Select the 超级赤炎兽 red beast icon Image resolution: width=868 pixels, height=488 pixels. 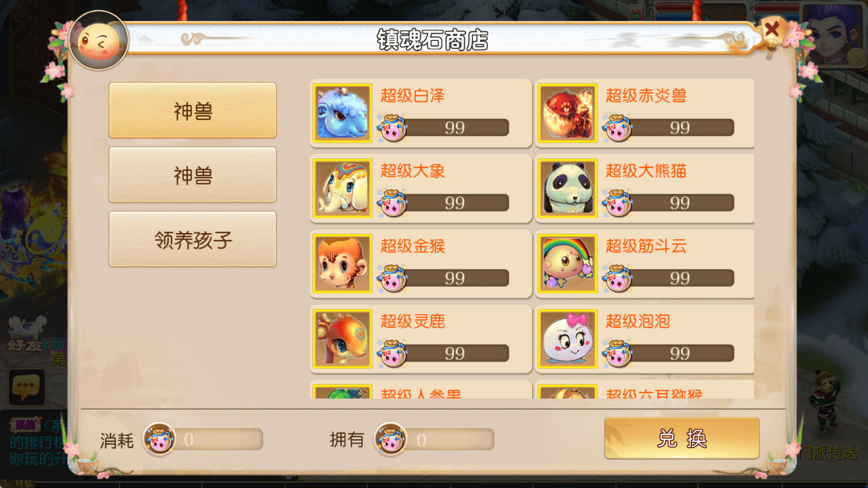(x=567, y=113)
